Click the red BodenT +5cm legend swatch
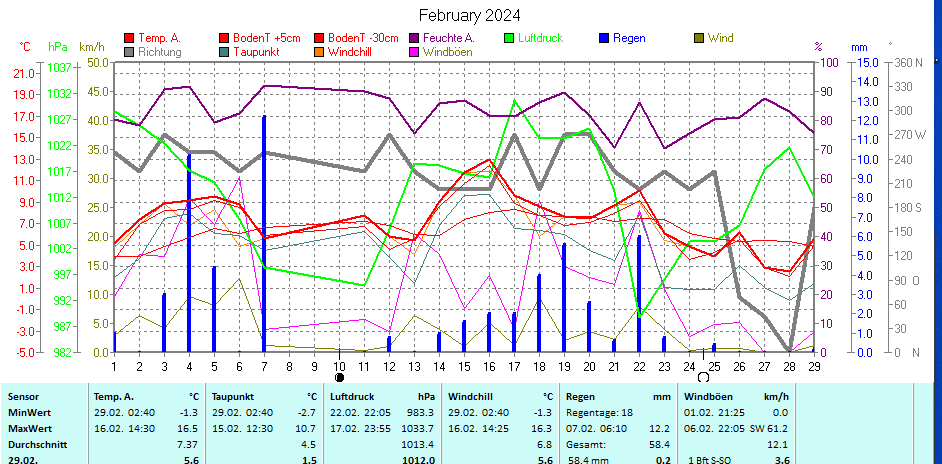This screenshot has width=942, height=464. point(224,38)
